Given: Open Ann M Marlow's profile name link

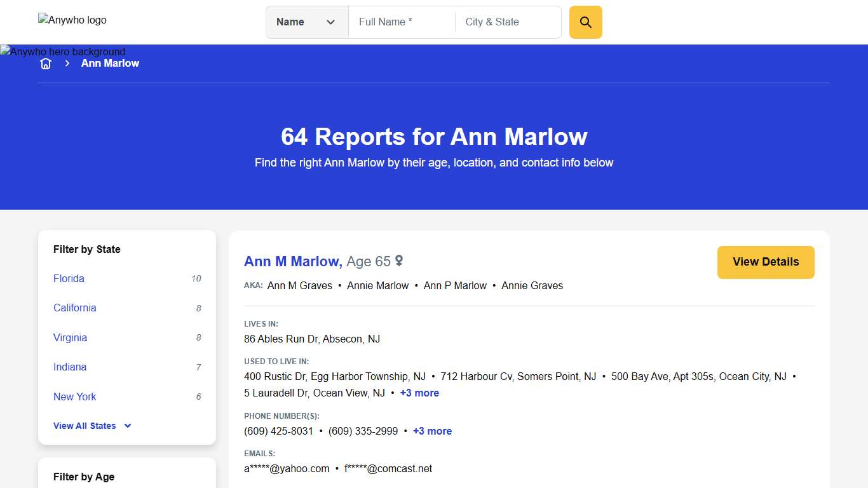Looking at the screenshot, I should click(x=292, y=261).
